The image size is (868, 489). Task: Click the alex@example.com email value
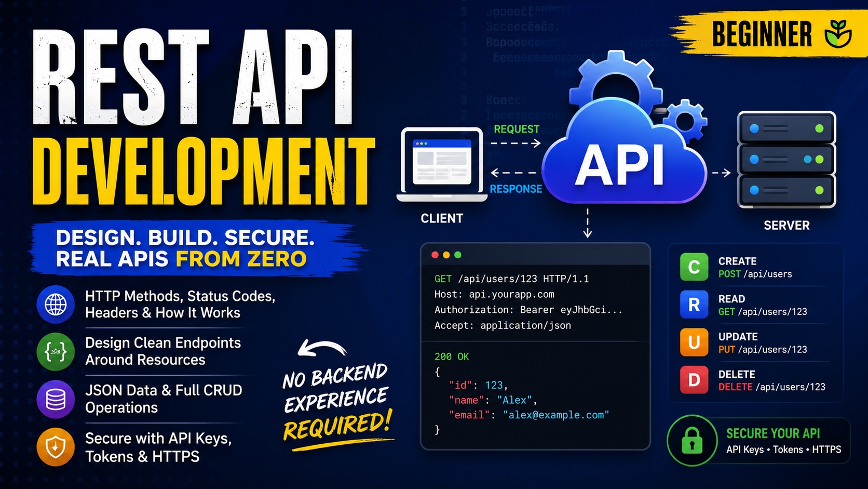(556, 415)
